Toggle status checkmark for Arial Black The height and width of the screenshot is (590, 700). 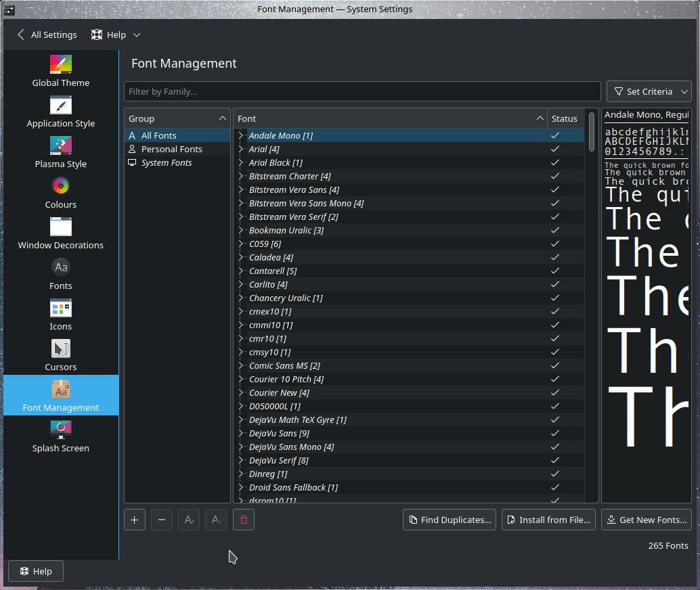point(555,162)
